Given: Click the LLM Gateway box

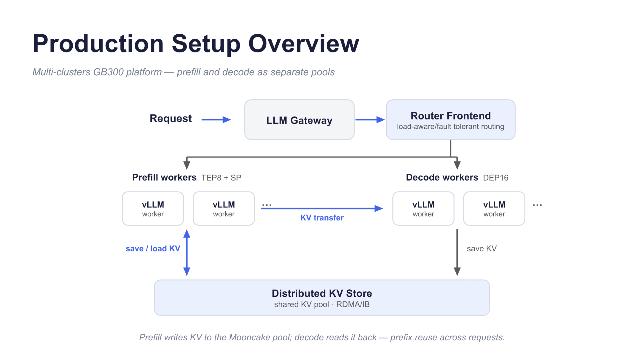Looking at the screenshot, I should tap(299, 120).
